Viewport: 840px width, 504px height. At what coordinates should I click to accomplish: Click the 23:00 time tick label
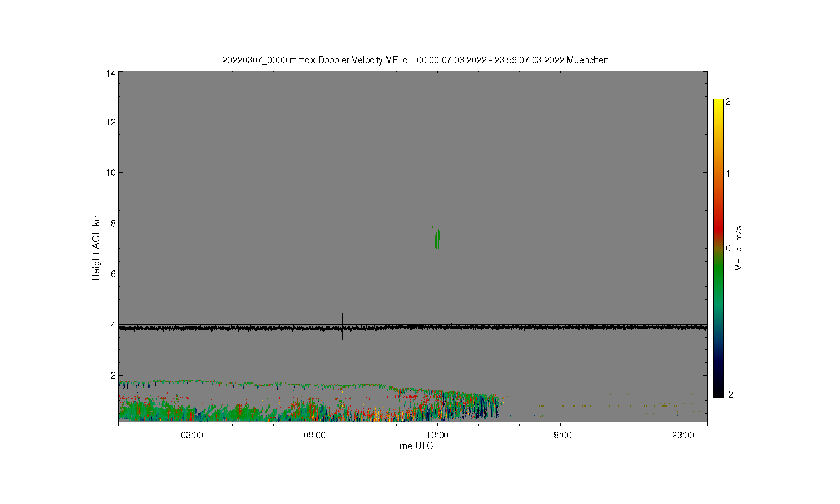pyautogui.click(x=683, y=436)
